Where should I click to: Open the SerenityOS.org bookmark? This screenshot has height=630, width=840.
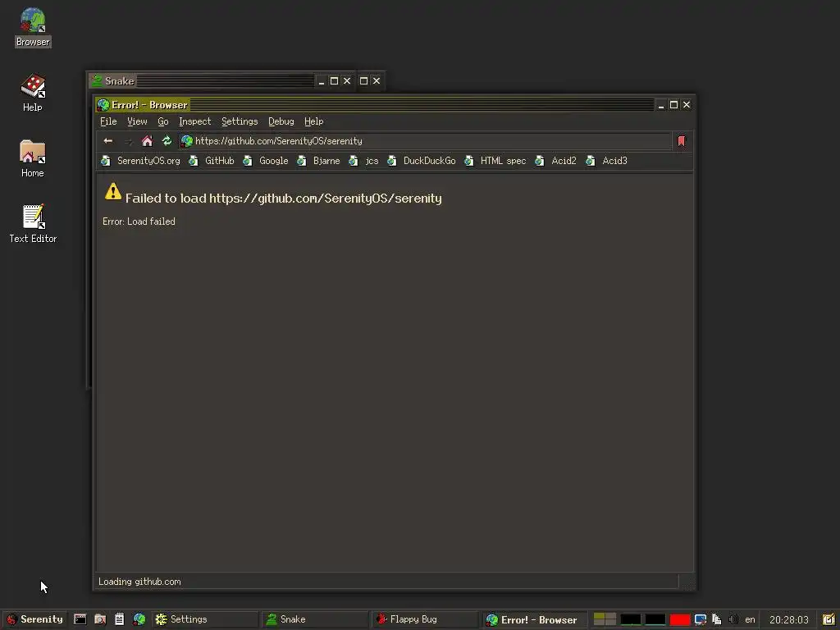[140, 161]
